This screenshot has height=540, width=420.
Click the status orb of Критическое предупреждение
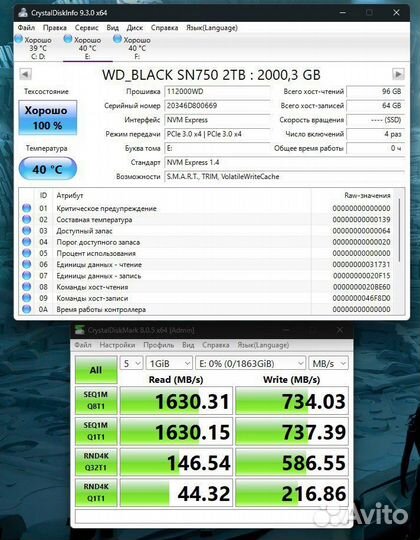click(27, 208)
